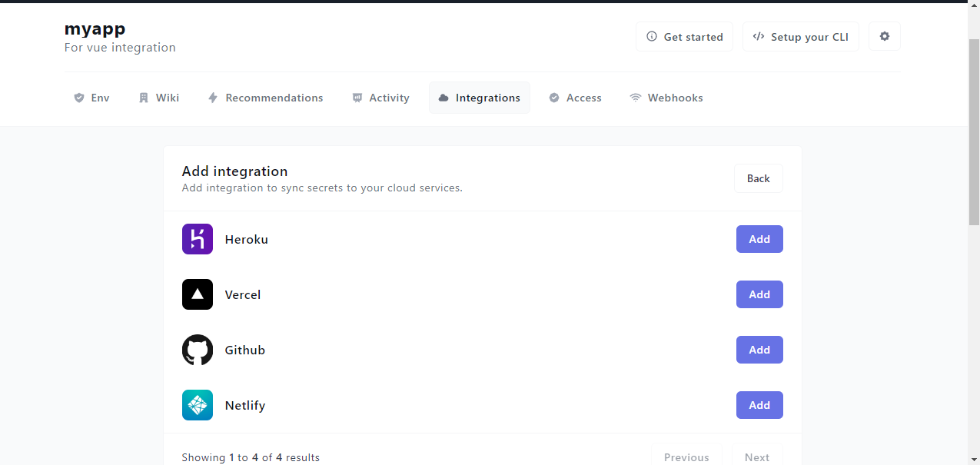
Task: Open the Get started guide
Action: [684, 36]
